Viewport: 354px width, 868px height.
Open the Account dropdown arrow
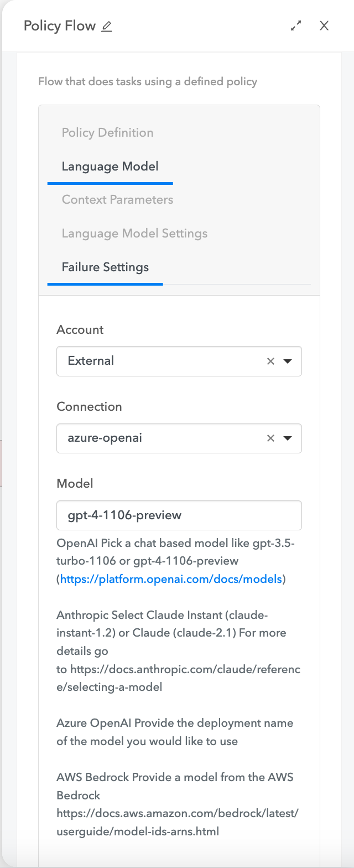click(x=288, y=361)
